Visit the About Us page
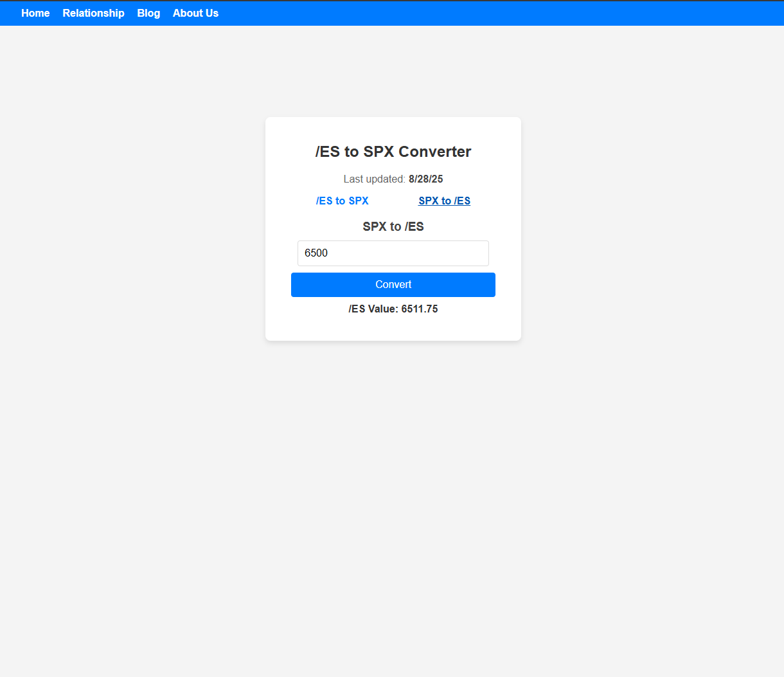Screen dimensions: 784x677 tap(195, 13)
